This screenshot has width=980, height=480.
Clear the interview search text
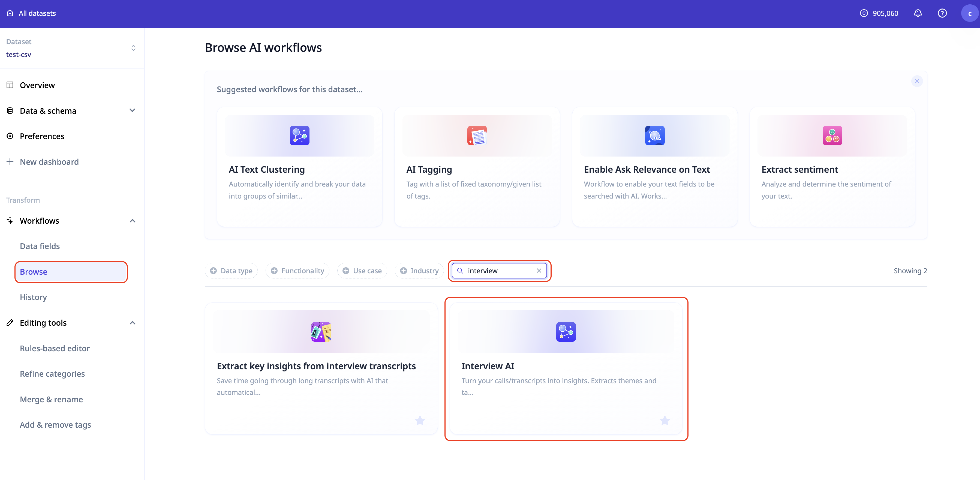539,271
